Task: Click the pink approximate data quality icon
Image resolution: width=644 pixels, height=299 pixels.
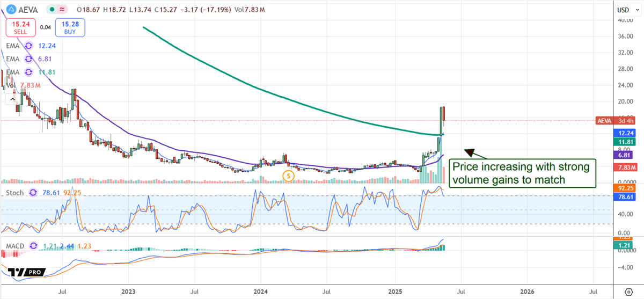Action: (x=62, y=10)
